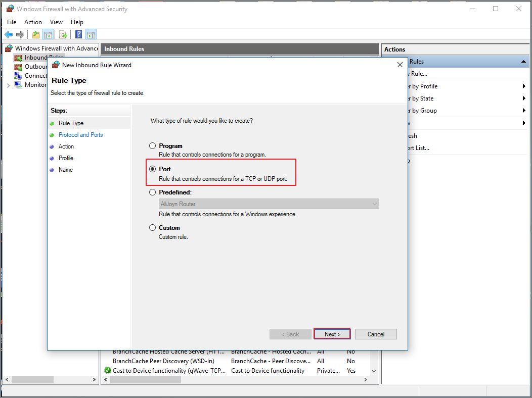Click the firewall icon in the main title bar
The height and width of the screenshot is (398, 532).
tap(10, 9)
